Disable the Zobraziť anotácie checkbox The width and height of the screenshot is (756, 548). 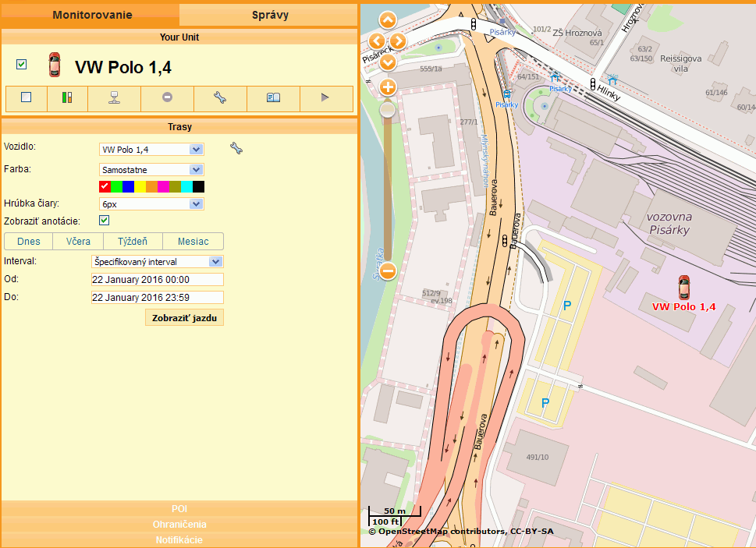click(104, 221)
